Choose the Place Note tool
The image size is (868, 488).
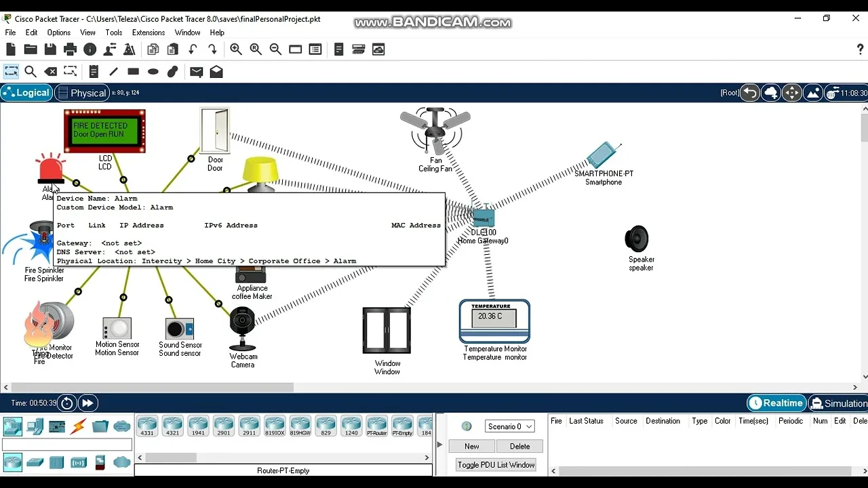coord(94,72)
